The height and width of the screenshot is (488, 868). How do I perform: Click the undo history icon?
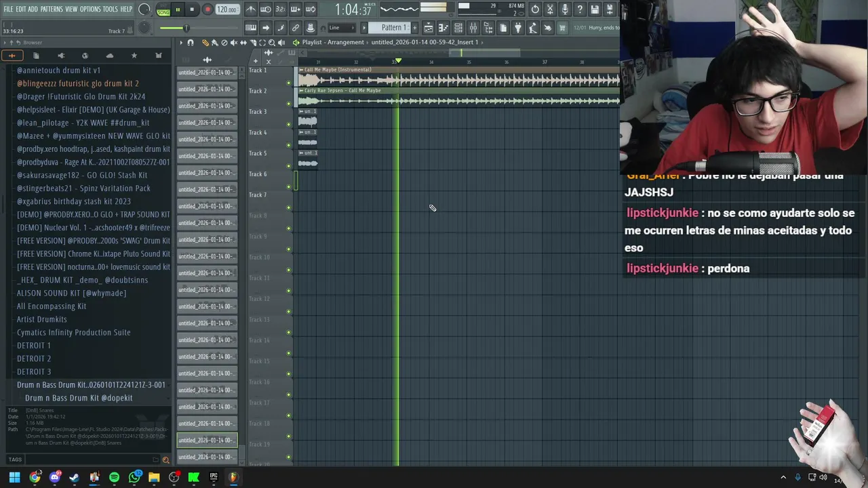[536, 9]
